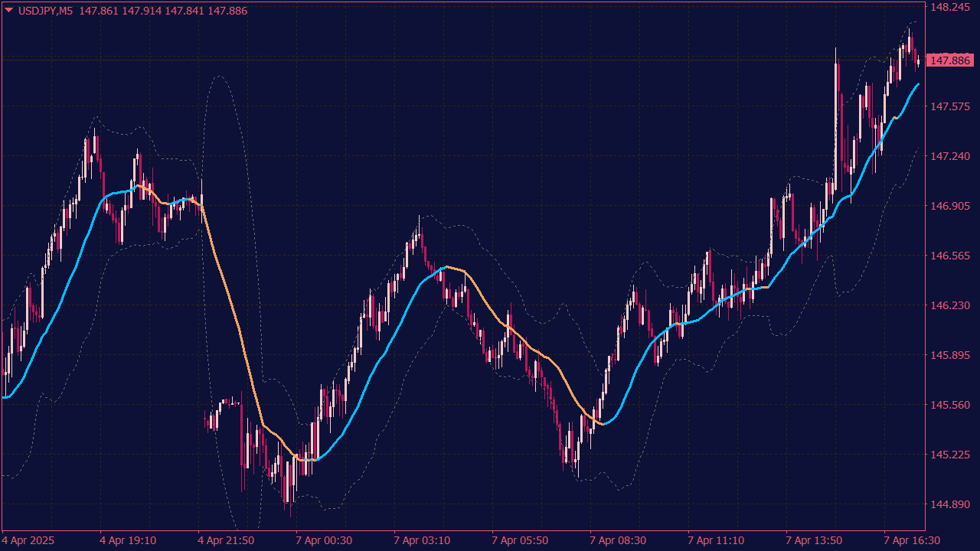Click the 145.225 price axis label
980x551 pixels.
click(949, 455)
